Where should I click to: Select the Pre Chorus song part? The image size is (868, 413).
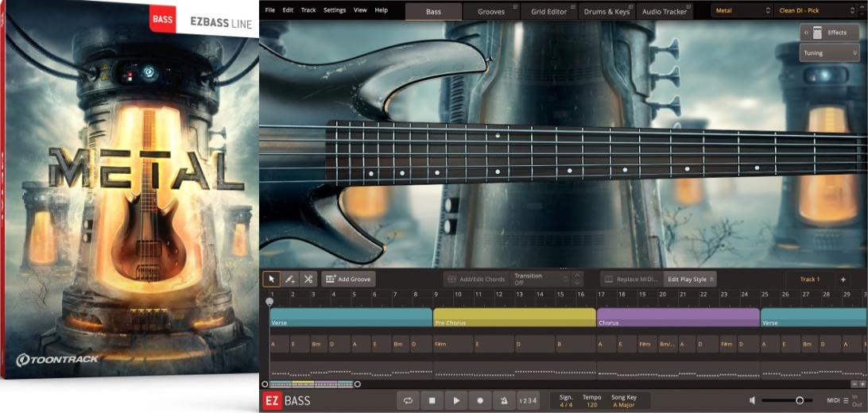(514, 318)
